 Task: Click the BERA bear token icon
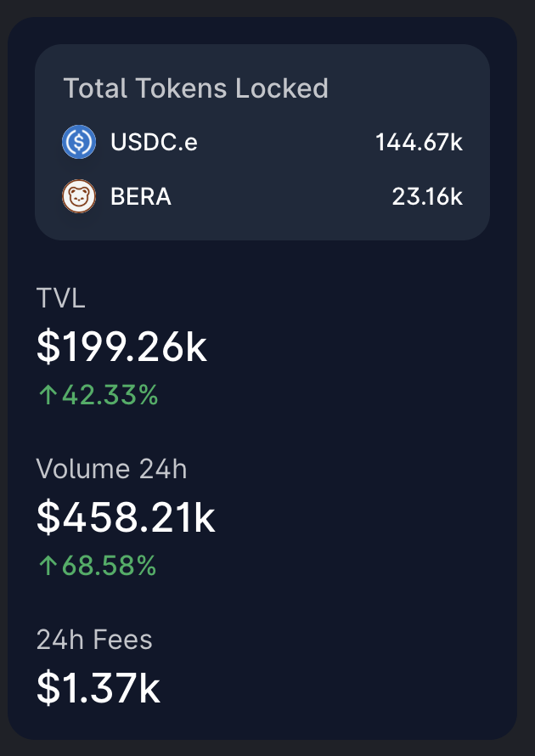click(x=79, y=196)
